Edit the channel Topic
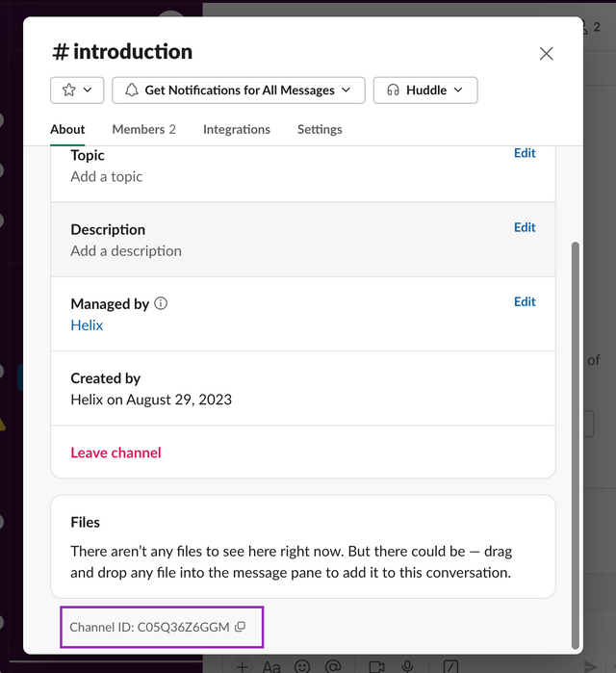Viewport: 616px width, 673px height. (x=525, y=153)
